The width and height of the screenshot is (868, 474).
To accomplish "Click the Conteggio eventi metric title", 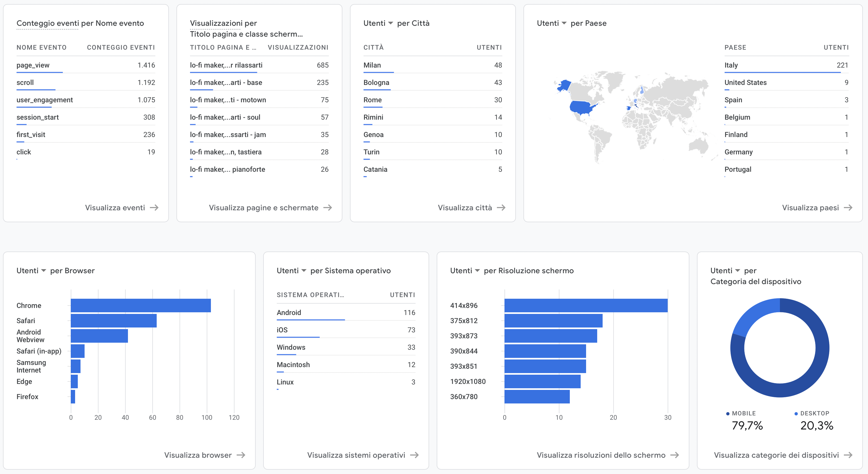I will pos(47,23).
